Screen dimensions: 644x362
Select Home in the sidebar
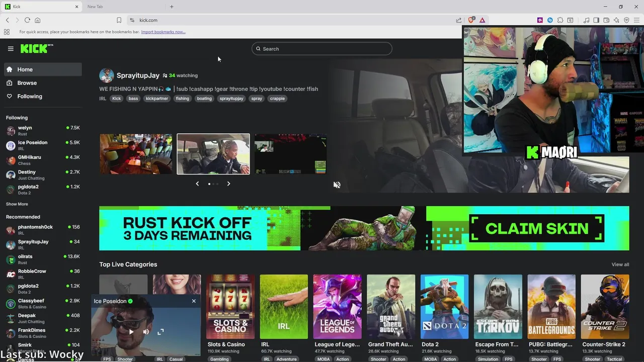[x=43, y=69]
